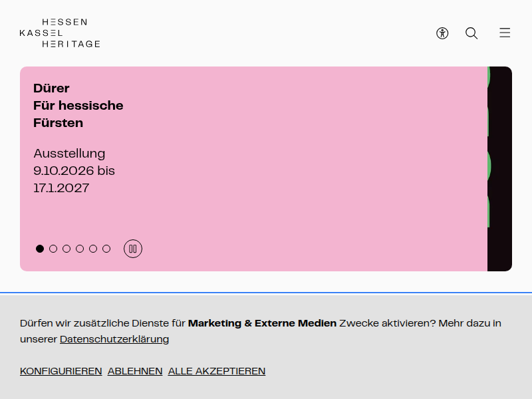
Task: Open the Dürer Für hessische Fürsten headline
Action: click(78, 106)
